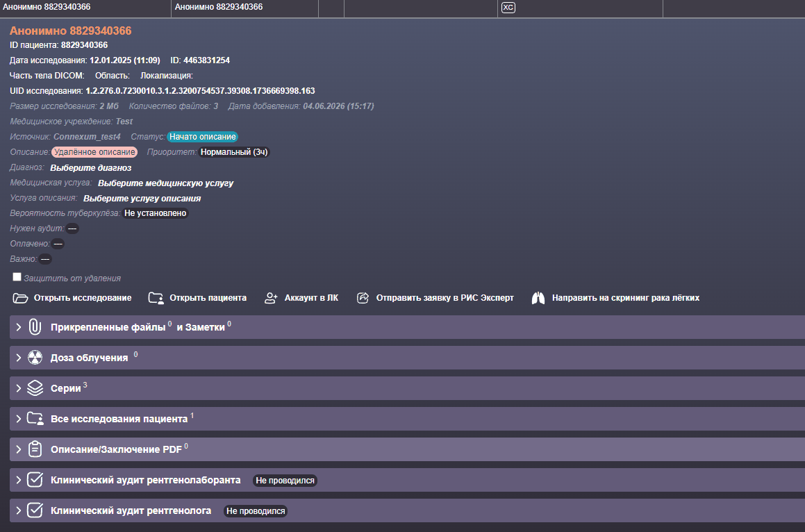Screen dimensions: 805x532
Task: Expand Клинический аудит рентгенолога chevron
Action: [19, 510]
